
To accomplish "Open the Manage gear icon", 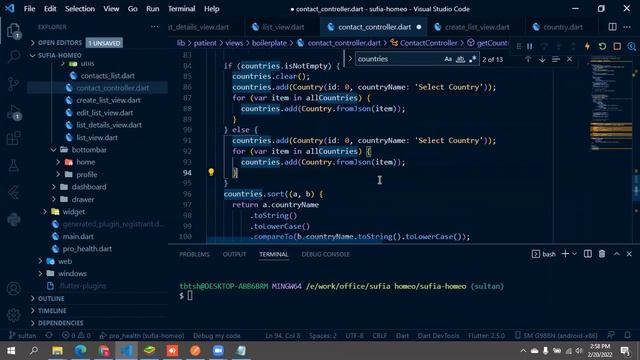I will 13,315.
